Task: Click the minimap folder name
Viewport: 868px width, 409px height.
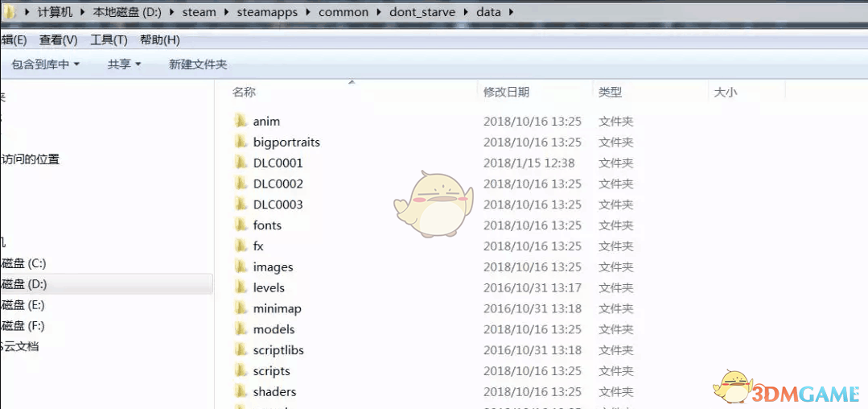Action: tap(277, 308)
